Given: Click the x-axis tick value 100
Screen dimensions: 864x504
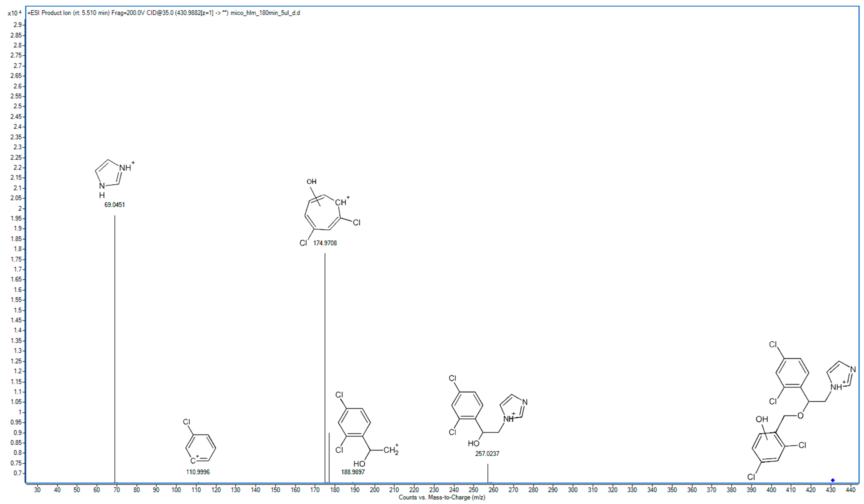Looking at the screenshot, I should click(x=176, y=490).
